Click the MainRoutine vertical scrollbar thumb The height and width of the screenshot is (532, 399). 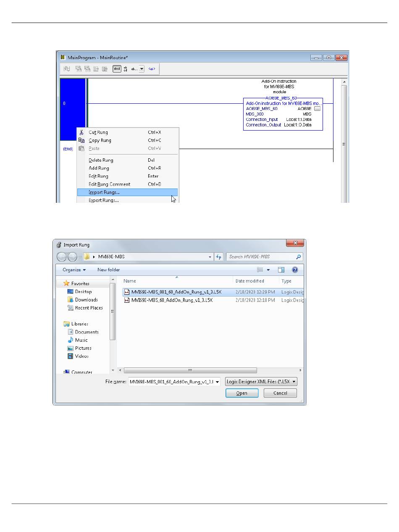point(344,145)
